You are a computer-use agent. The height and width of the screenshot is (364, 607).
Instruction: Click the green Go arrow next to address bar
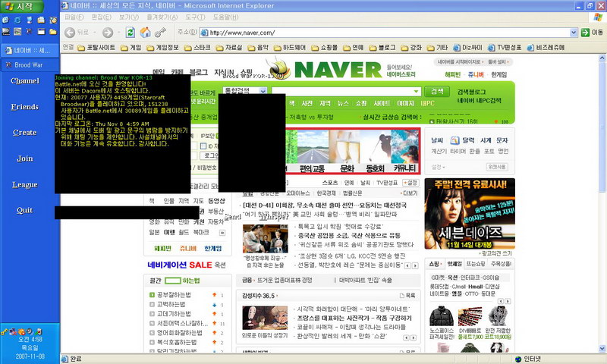tap(585, 33)
